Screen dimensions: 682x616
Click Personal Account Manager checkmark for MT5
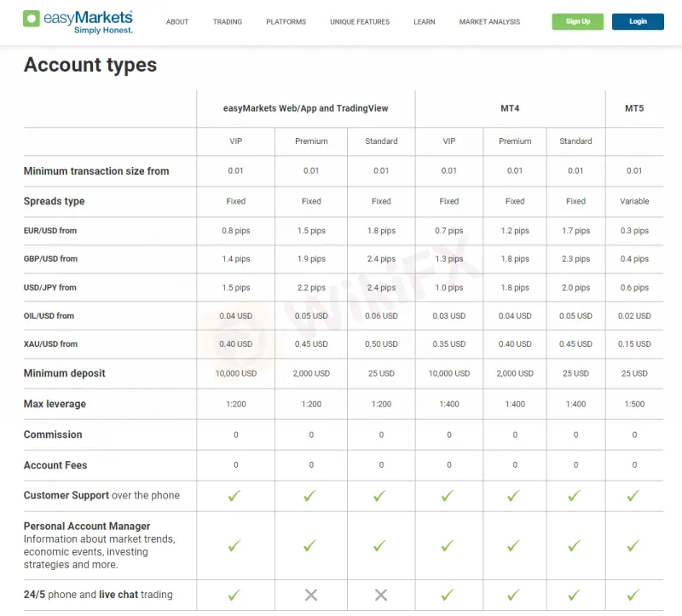633,545
